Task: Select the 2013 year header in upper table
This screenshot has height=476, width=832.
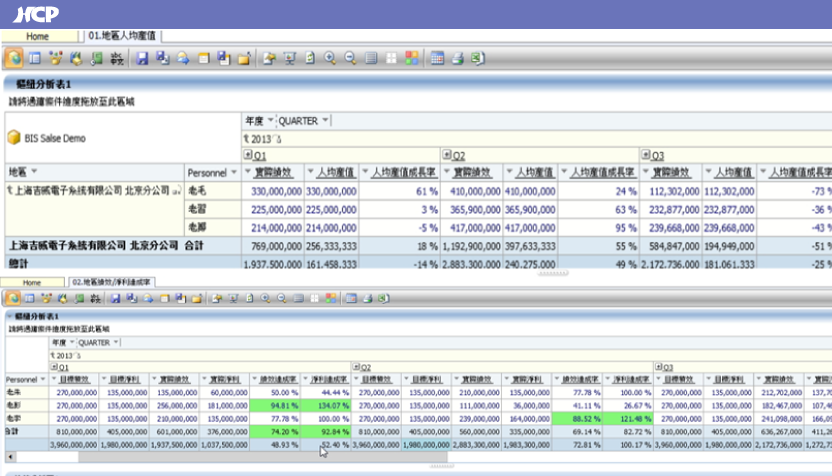Action: pyautogui.click(x=262, y=139)
